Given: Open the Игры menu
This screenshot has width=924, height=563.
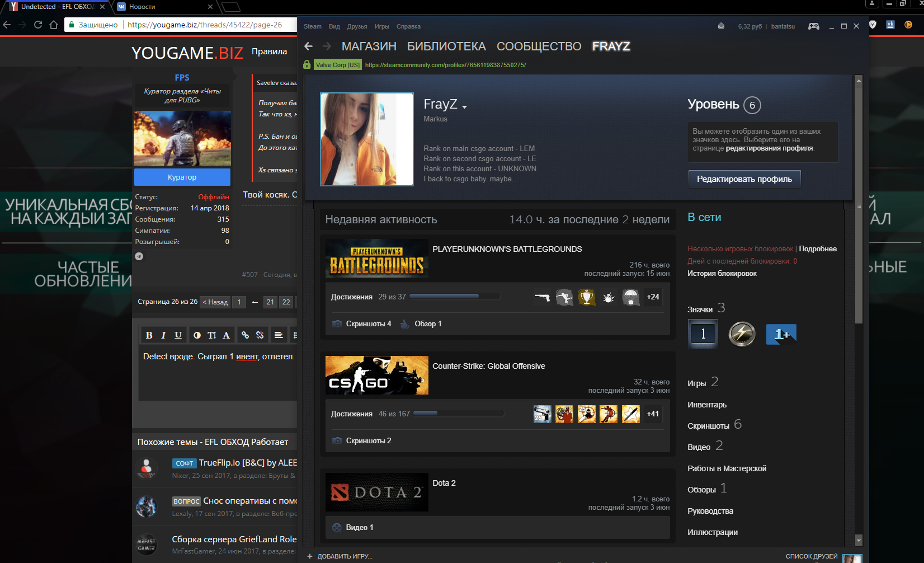Looking at the screenshot, I should [x=382, y=26].
